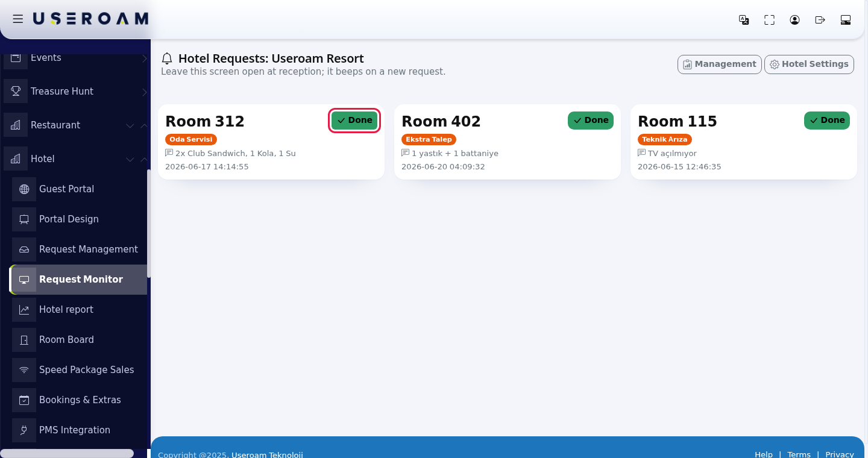Collapse the Restaurant menu chevron
This screenshot has height=458, width=868.
pyautogui.click(x=144, y=126)
